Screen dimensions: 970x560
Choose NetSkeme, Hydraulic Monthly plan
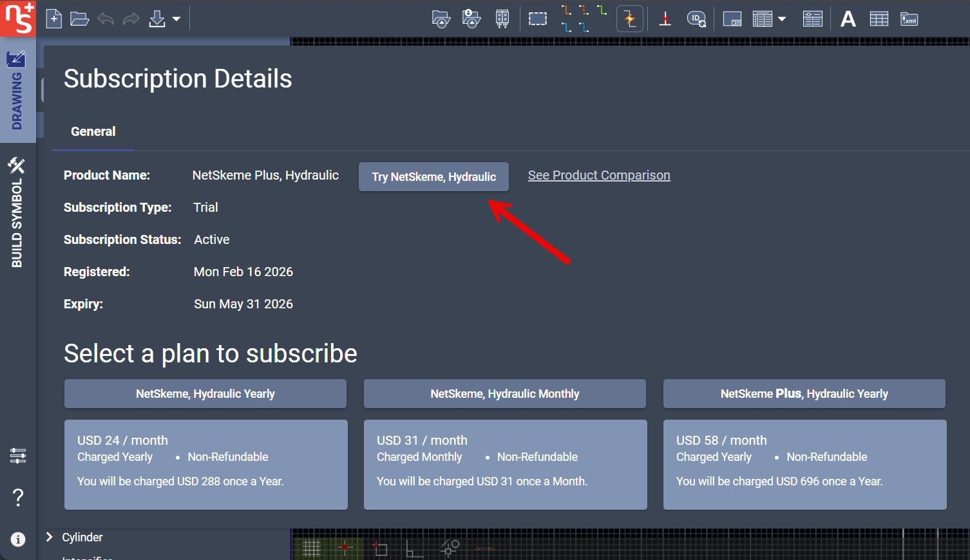(x=505, y=393)
